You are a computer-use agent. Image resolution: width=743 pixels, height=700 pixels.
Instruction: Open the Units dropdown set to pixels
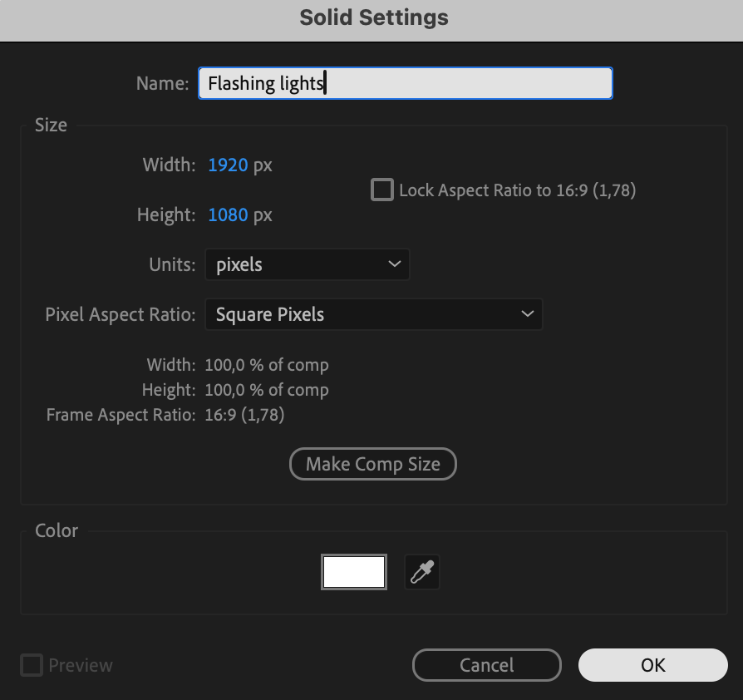click(307, 265)
